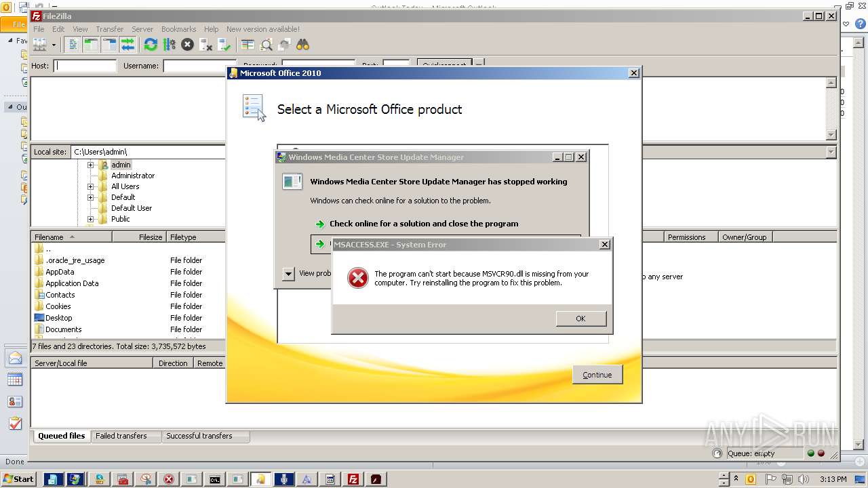Expand the All Users folder
Viewport: 868px width, 488px height.
pos(90,186)
